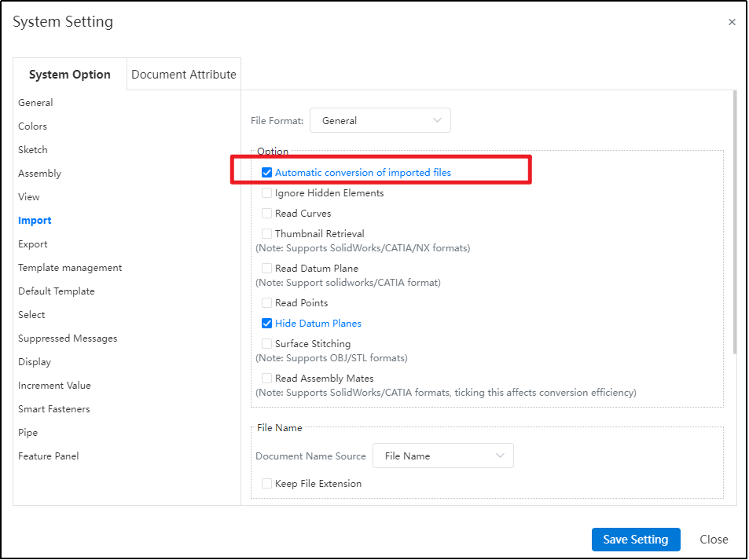Enable the Ignore Hidden Elements checkbox
Image resolution: width=749 pixels, height=560 pixels.
(x=267, y=193)
